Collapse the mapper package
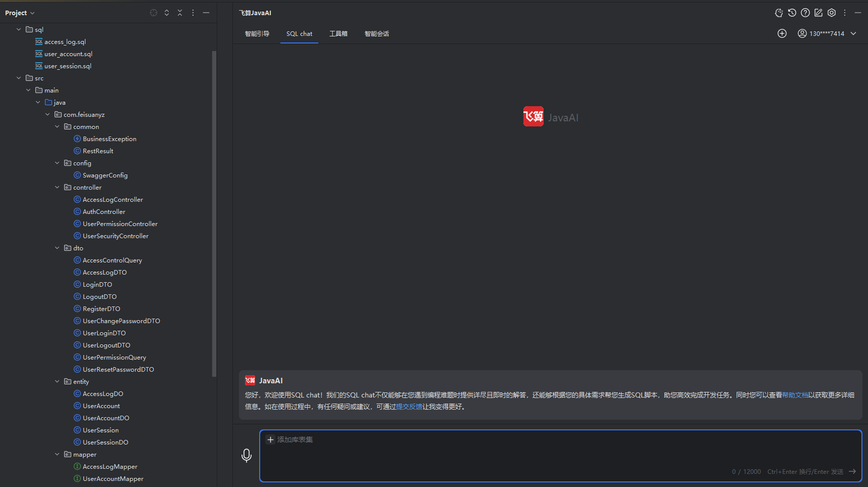The image size is (868, 487). pyautogui.click(x=57, y=454)
